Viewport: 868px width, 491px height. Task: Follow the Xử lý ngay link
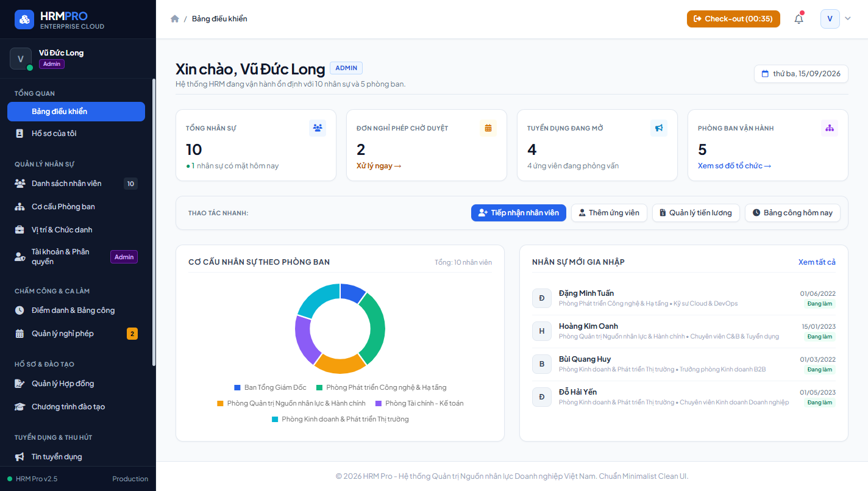click(379, 166)
